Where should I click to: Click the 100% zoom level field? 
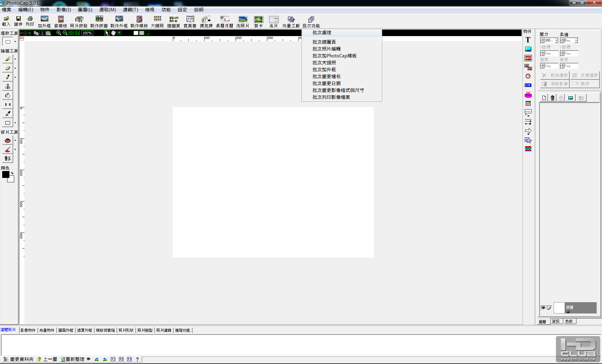pyautogui.click(x=87, y=33)
